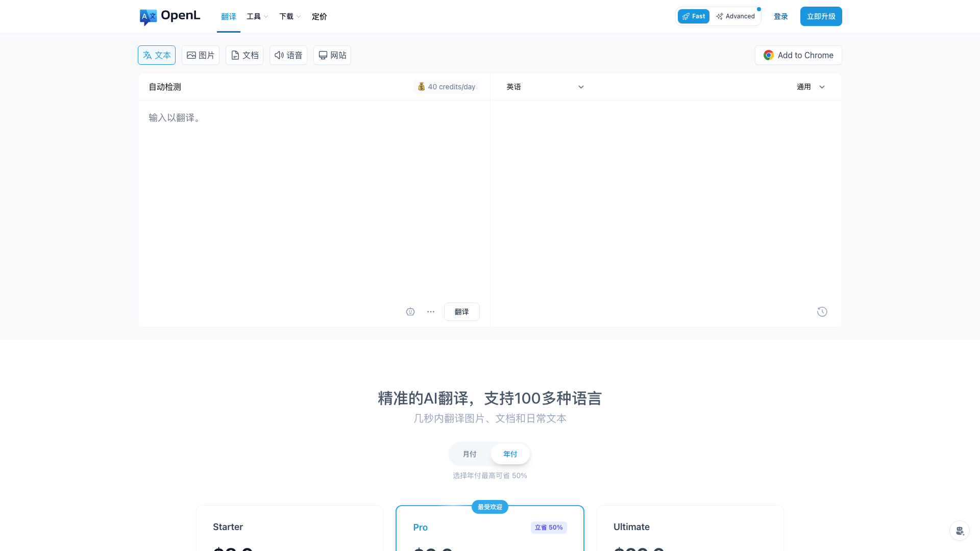
Task: Open the chat assistant icon at bottom right
Action: (x=960, y=531)
